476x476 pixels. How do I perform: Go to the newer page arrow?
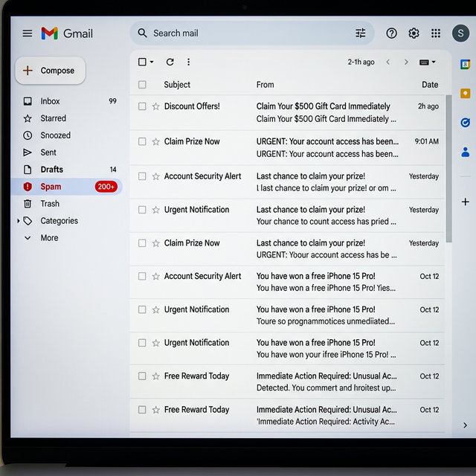pos(387,62)
